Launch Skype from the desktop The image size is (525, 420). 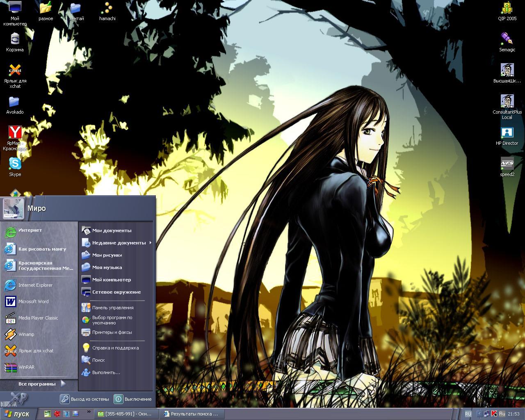pos(15,167)
